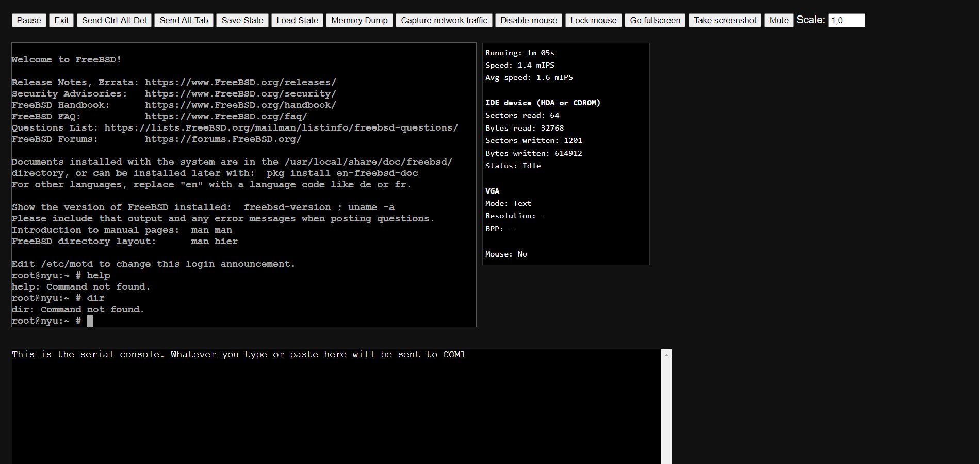This screenshot has width=980, height=464.
Task: Click 'Sectors read: 64' text
Action: (522, 115)
